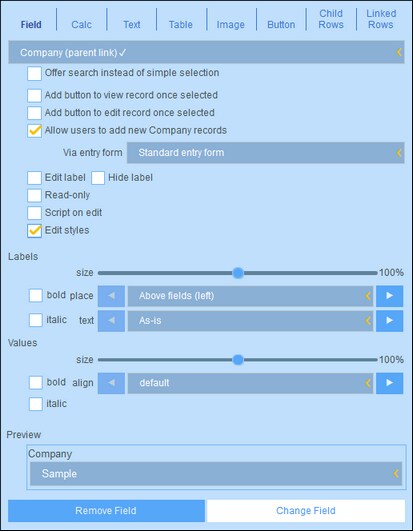Uncheck Allow users to add new Company records
Viewport: 413px width, 531px height.
coord(35,131)
